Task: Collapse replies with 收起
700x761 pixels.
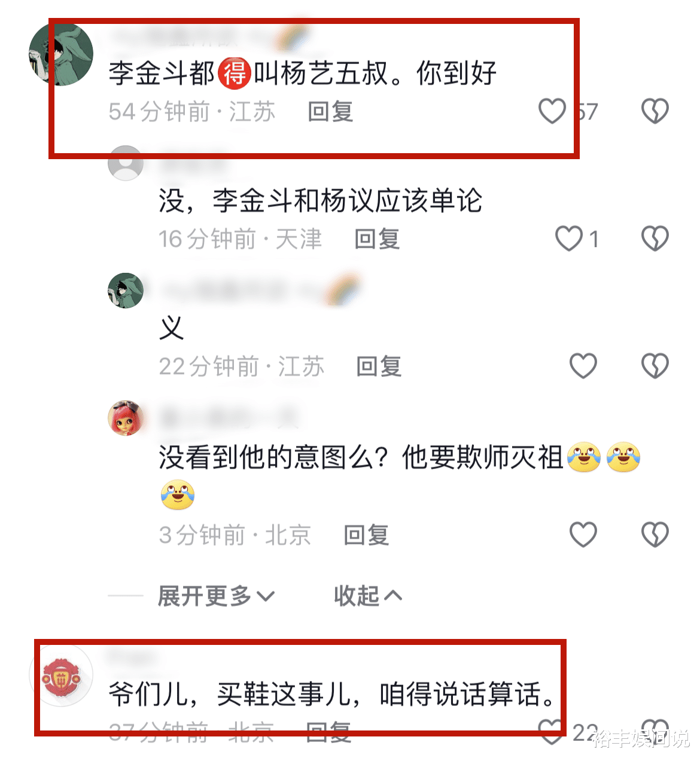Action: coord(368,596)
